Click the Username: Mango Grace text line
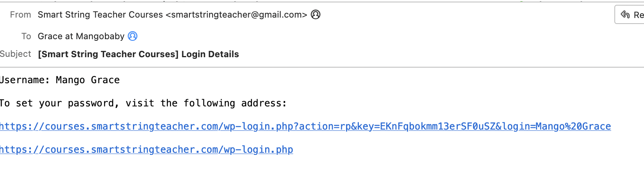This screenshot has height=192, width=644. (60, 80)
